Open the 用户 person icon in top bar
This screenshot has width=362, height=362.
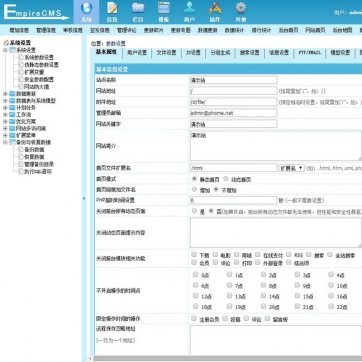coord(189,8)
